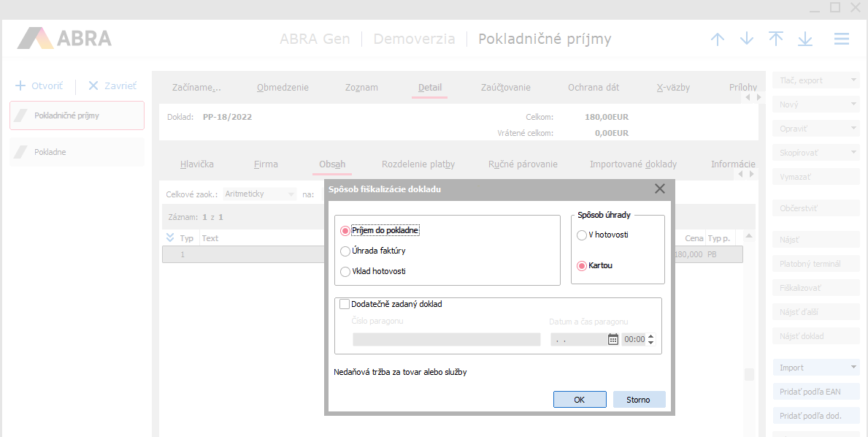Switch to the Zoznam tab
868x437 pixels.
tap(361, 88)
